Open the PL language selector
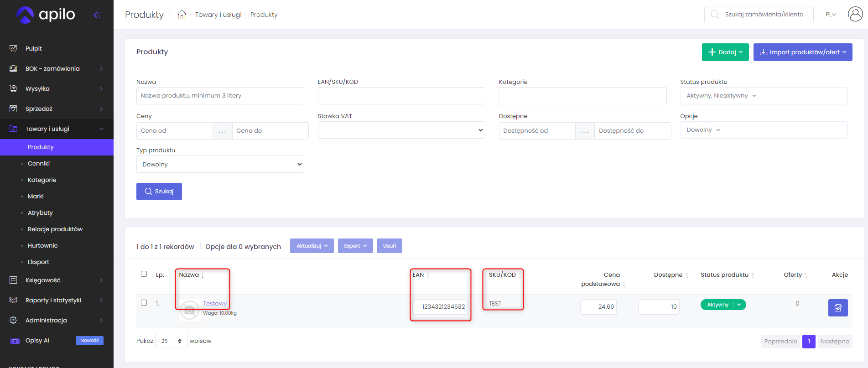868x368 pixels. pos(831,15)
